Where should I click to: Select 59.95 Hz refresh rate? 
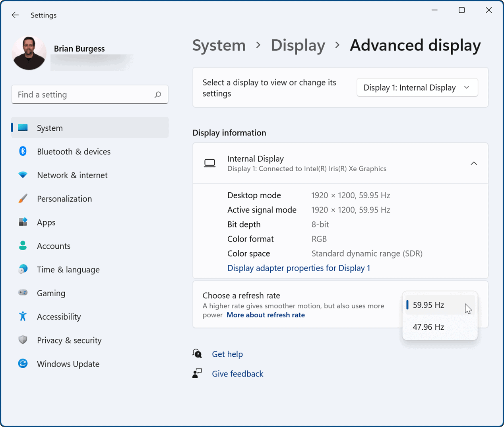pos(440,305)
